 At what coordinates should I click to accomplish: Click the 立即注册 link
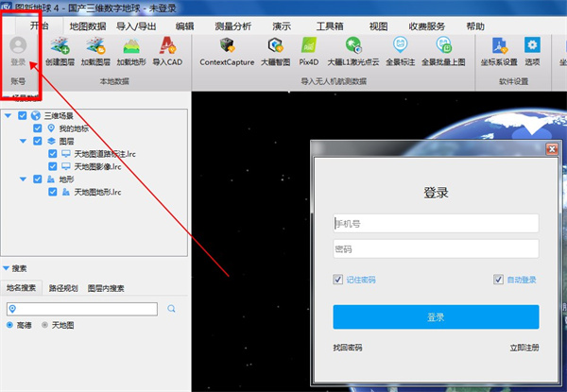point(524,348)
